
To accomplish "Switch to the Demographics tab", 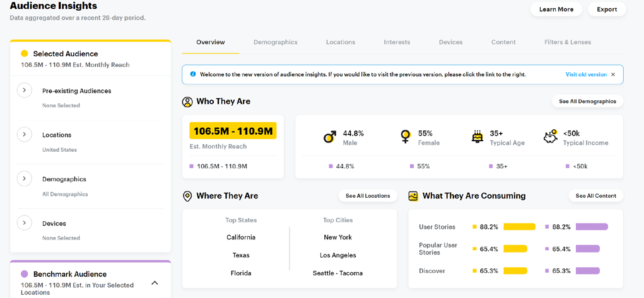I will [275, 42].
